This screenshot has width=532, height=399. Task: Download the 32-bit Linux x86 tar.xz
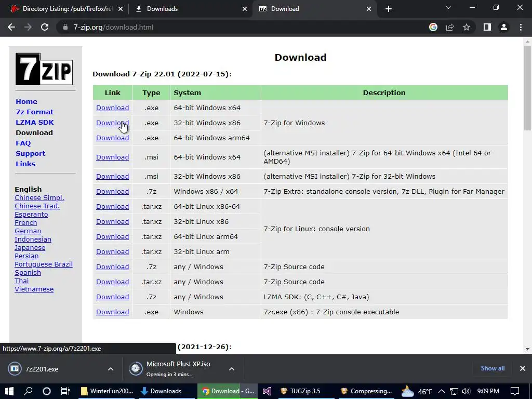pyautogui.click(x=112, y=221)
